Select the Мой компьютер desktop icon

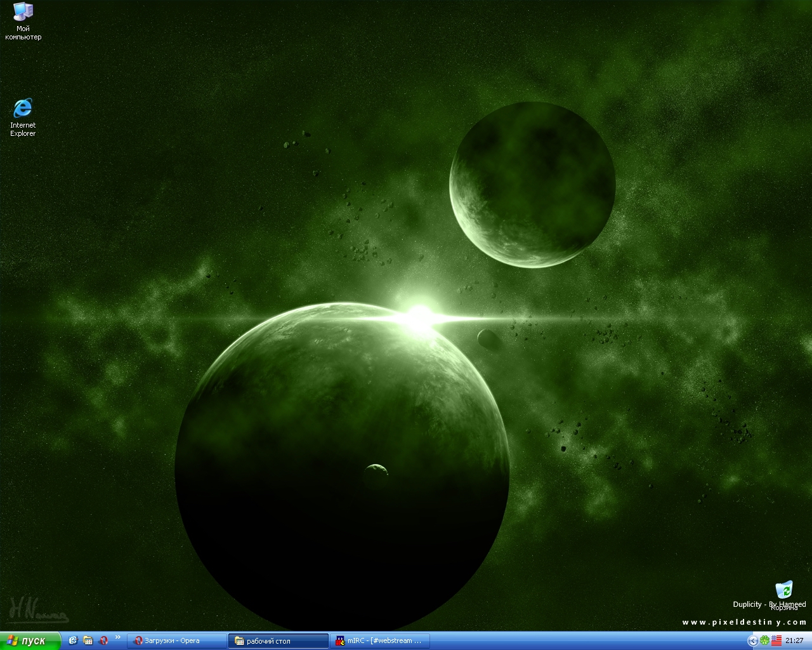pos(23,12)
